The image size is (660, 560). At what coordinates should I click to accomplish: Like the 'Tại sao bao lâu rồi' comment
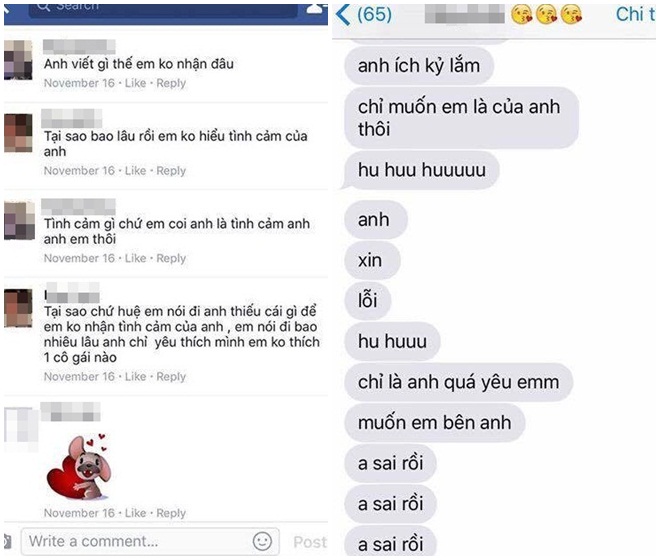tap(136, 171)
